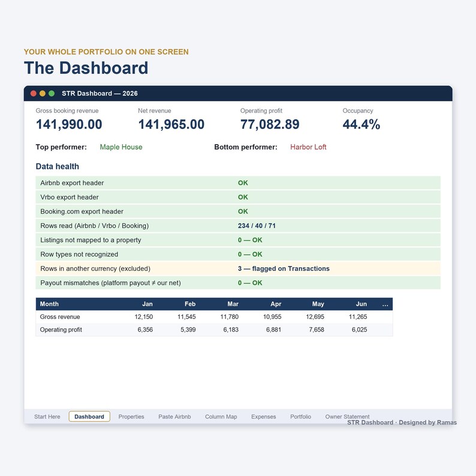Click Jan operating profit cell 6,356
Screen dimensions: 476x476
tap(145, 329)
